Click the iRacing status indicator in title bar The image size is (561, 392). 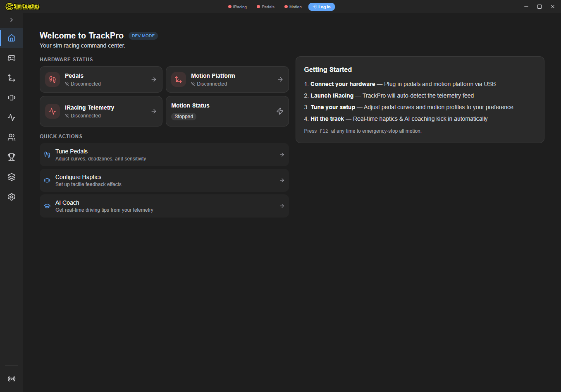tap(238, 7)
